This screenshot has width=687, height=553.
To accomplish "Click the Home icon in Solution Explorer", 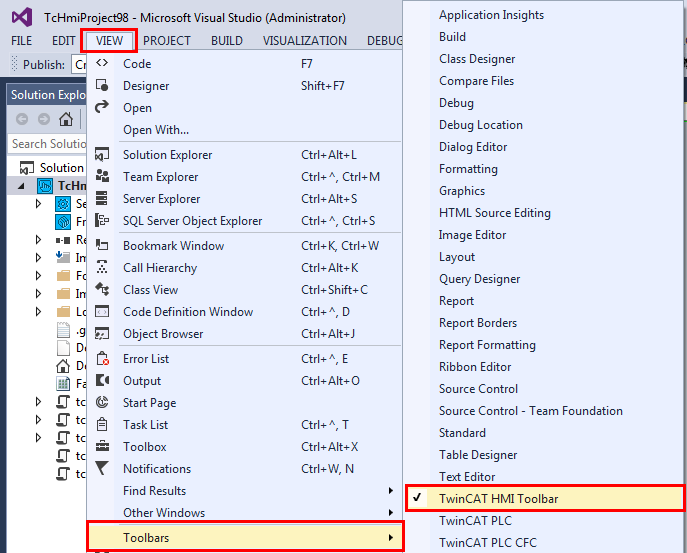I will (x=66, y=119).
